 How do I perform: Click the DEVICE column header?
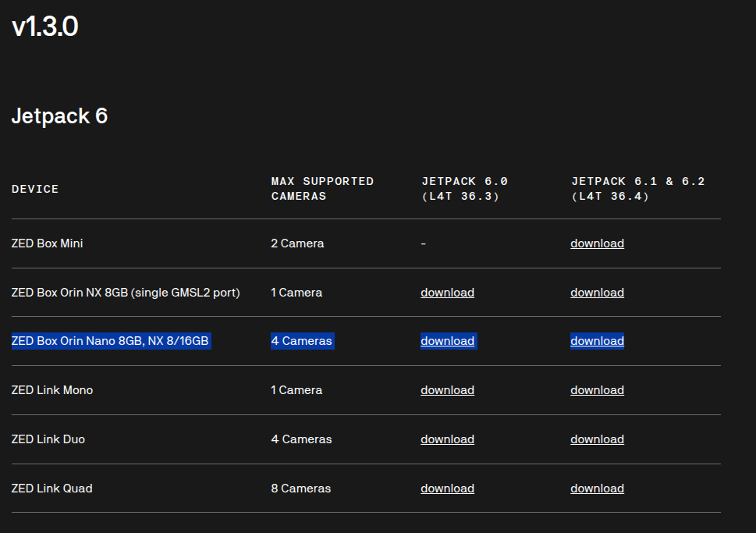tap(34, 189)
